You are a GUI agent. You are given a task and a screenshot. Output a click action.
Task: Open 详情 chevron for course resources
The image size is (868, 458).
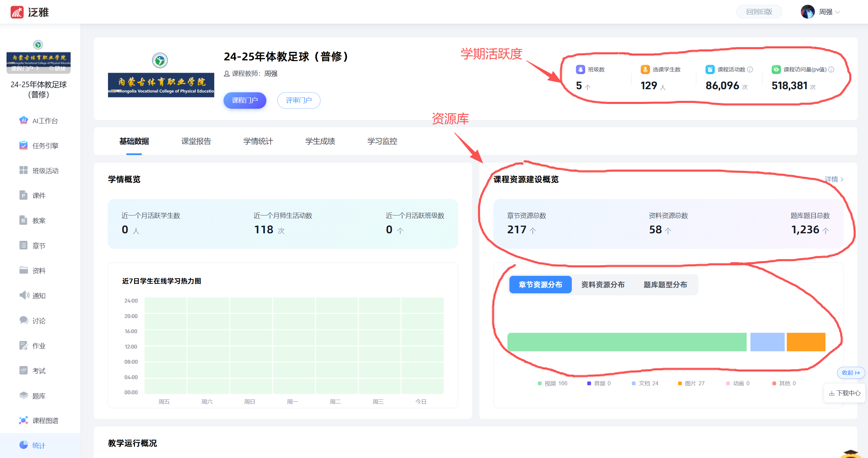pyautogui.click(x=842, y=179)
